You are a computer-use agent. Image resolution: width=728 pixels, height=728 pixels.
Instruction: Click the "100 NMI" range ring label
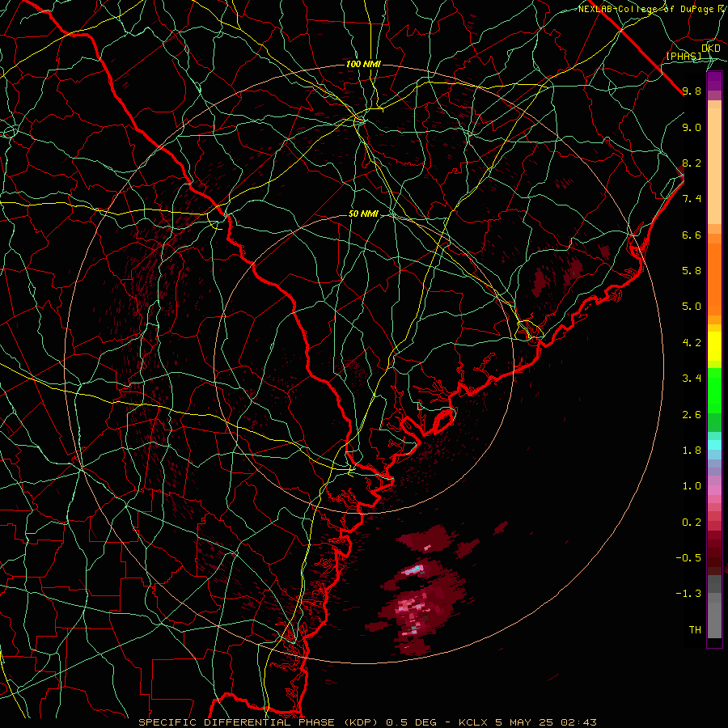click(x=363, y=64)
